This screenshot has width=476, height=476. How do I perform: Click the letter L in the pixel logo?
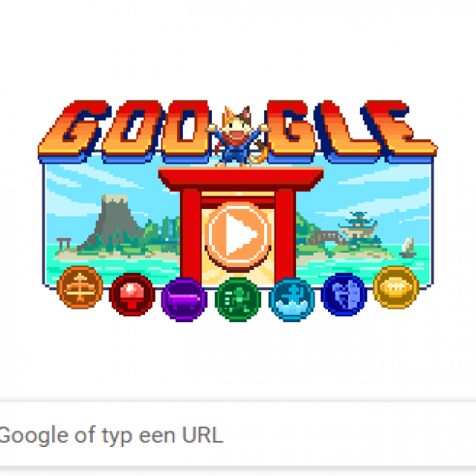pos(345,131)
